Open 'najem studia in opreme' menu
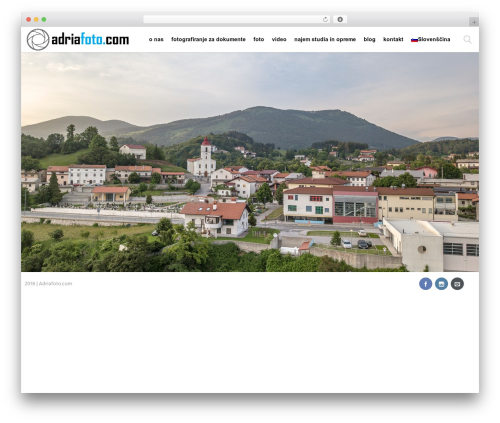500x423 pixels. pos(325,39)
